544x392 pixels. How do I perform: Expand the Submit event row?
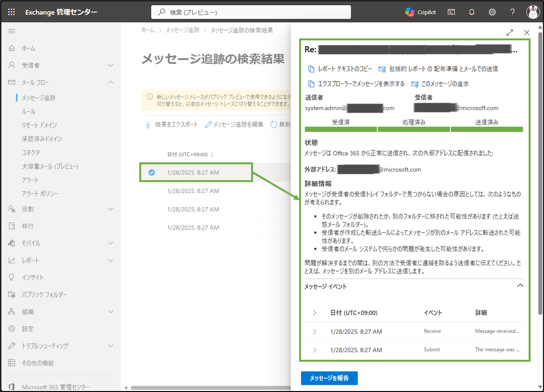(x=314, y=350)
